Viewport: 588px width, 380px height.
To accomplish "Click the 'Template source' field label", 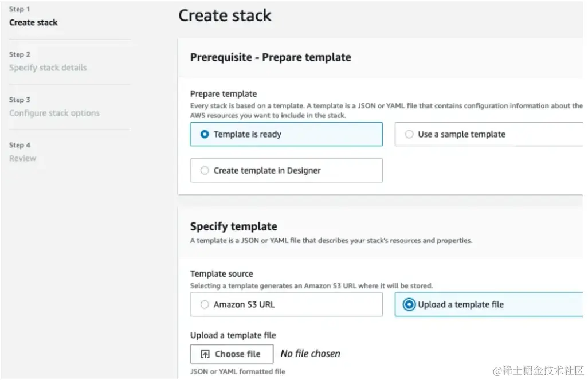I will tap(221, 274).
